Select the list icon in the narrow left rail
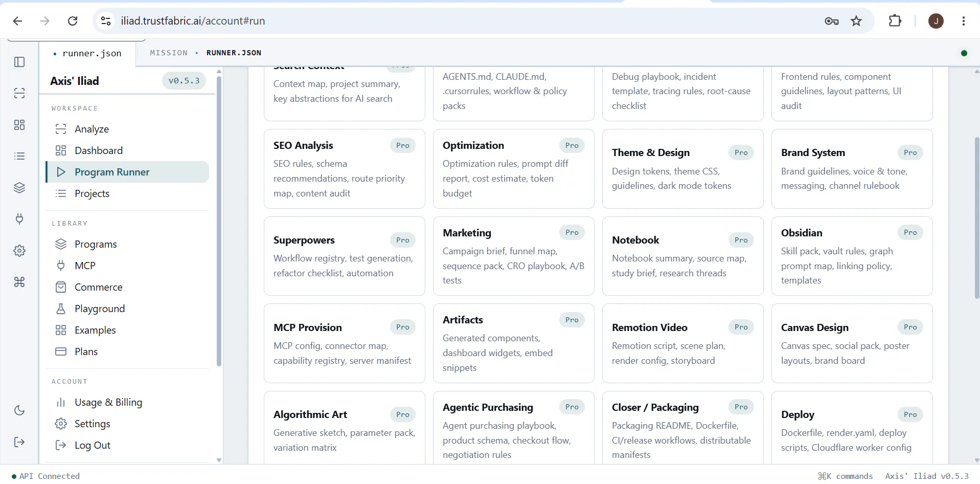 pos(19,156)
